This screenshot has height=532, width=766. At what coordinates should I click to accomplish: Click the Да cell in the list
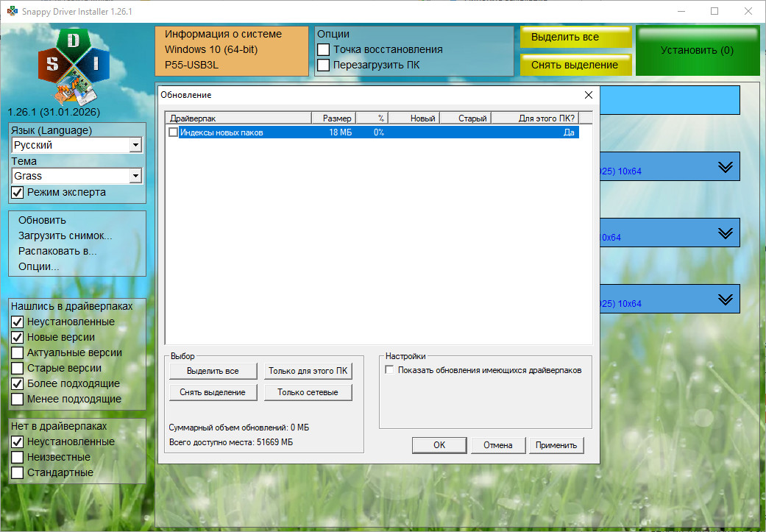coord(569,132)
